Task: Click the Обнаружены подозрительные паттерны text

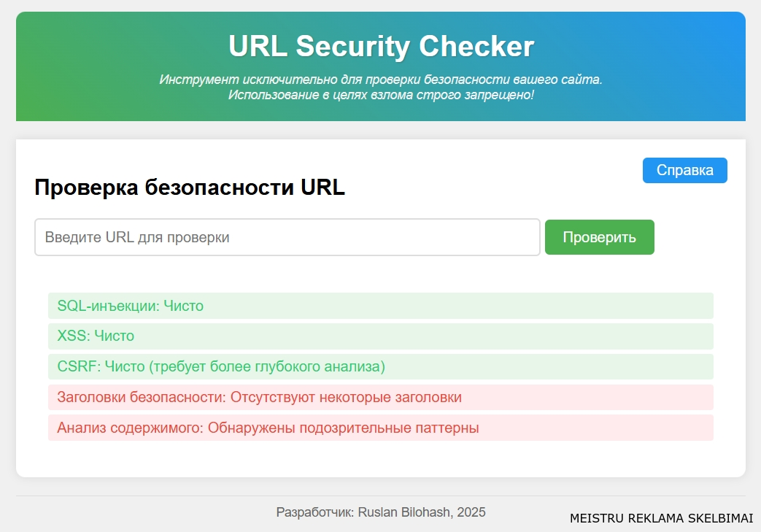Action: point(343,428)
